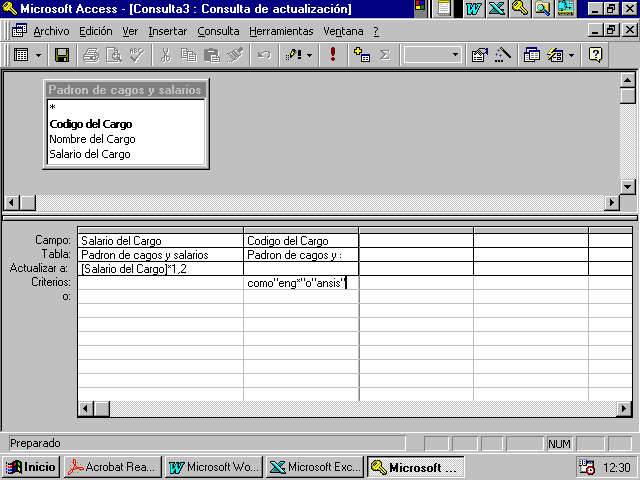The width and height of the screenshot is (640, 480).
Task: Switch to Microsoft Excel taskbar button
Action: (x=315, y=467)
